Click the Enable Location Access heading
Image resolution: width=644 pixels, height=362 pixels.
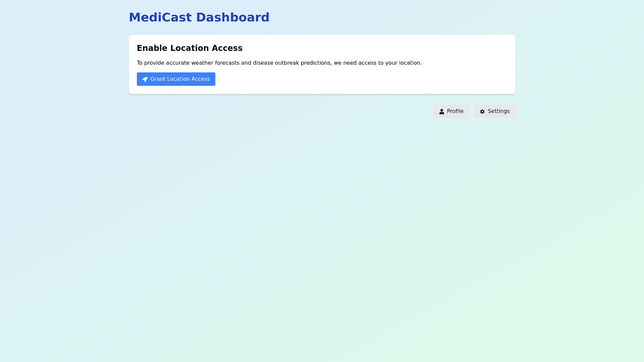point(190,48)
